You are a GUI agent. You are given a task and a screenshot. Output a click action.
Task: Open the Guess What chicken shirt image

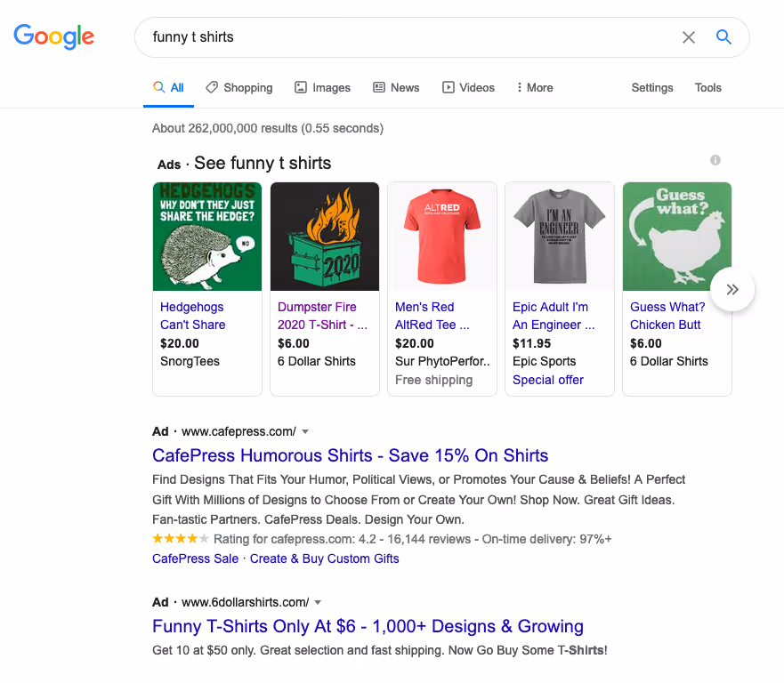click(x=677, y=237)
